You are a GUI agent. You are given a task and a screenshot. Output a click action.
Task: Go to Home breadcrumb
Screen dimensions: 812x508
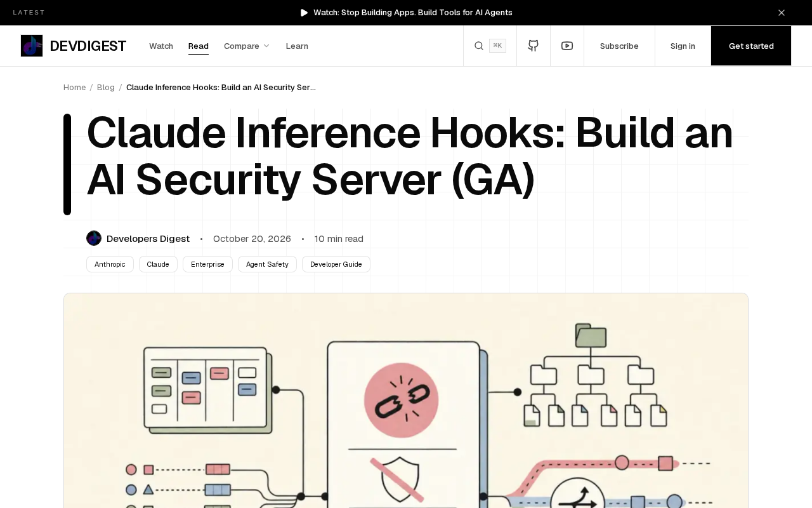(x=74, y=87)
